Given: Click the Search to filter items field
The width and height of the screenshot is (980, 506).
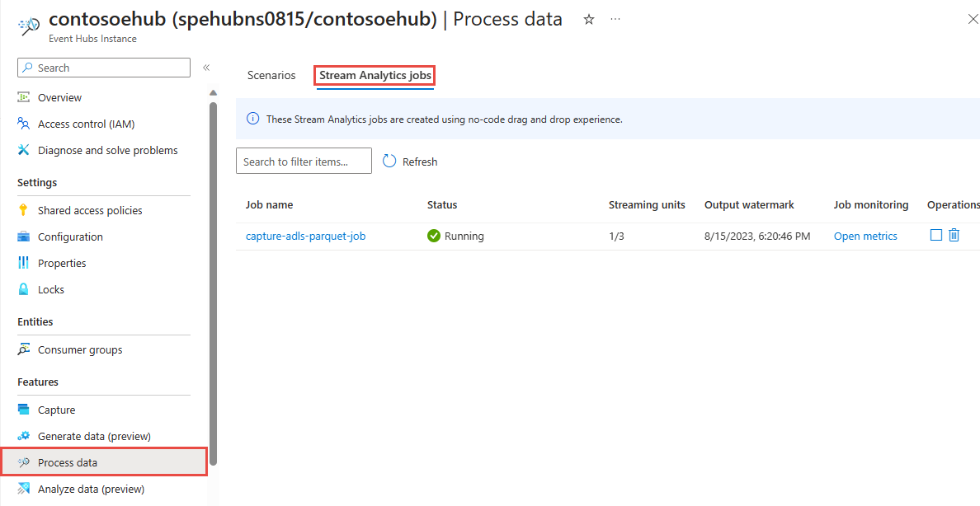Looking at the screenshot, I should (x=304, y=162).
